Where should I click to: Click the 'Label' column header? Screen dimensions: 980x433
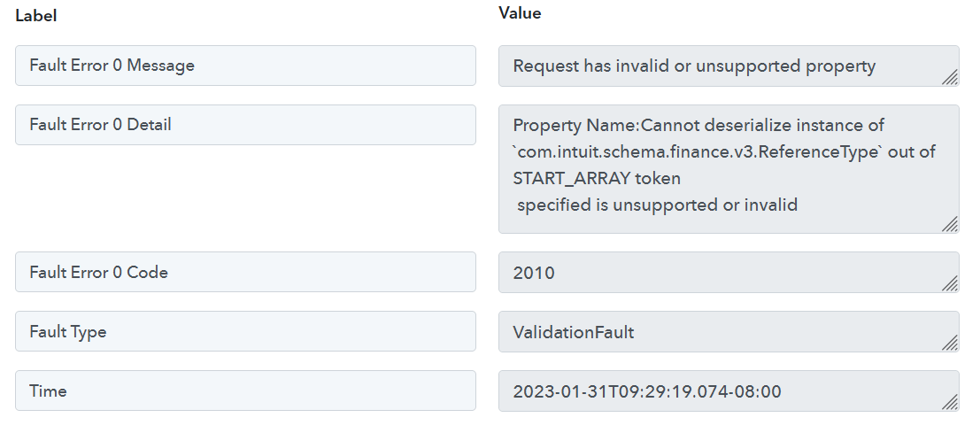pyautogui.click(x=36, y=16)
